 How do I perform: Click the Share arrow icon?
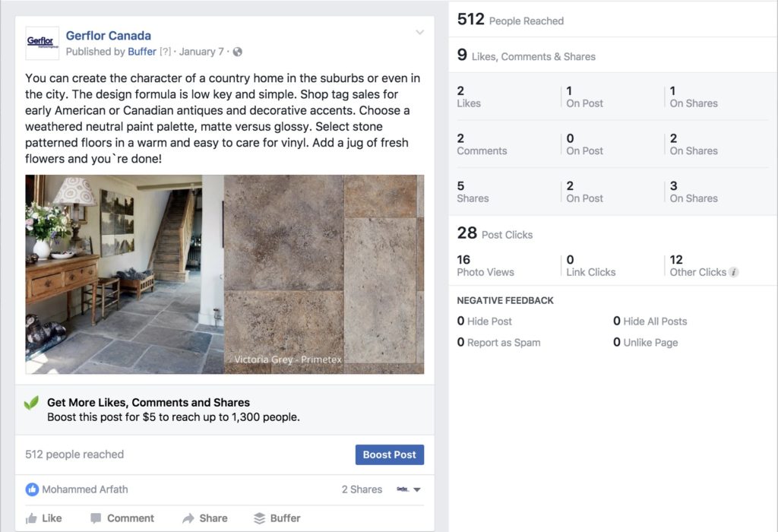coord(188,518)
